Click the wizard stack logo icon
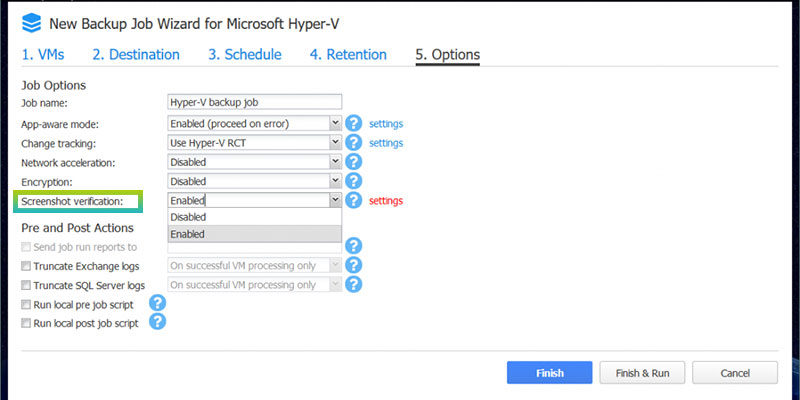This screenshot has width=800, height=400. point(32,23)
